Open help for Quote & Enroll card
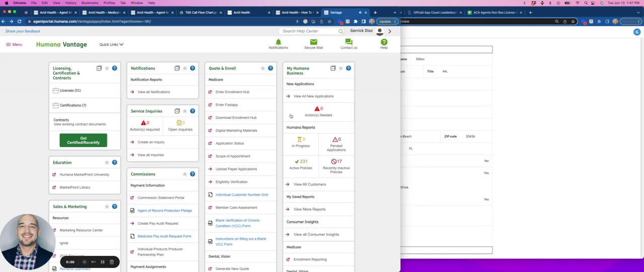This screenshot has width=644, height=272. click(x=270, y=68)
